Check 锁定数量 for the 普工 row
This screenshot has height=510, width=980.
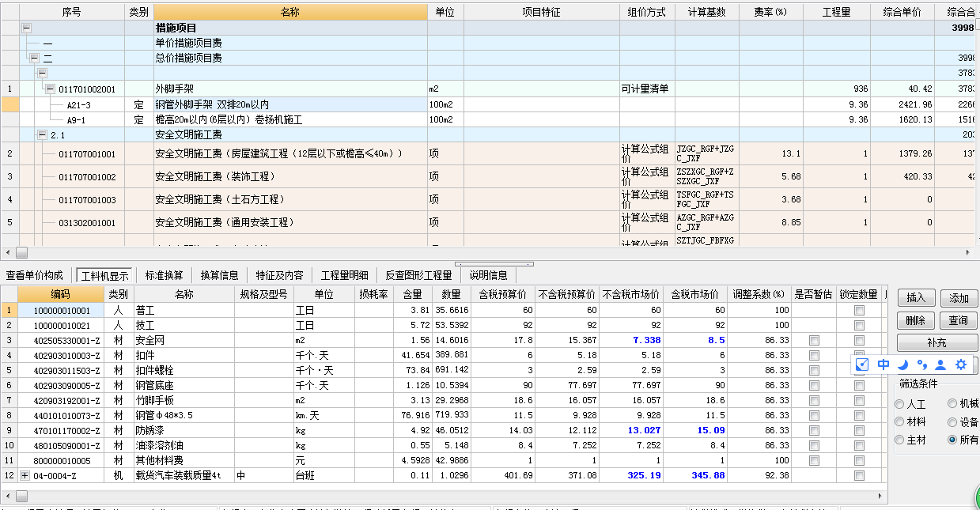[x=859, y=310]
